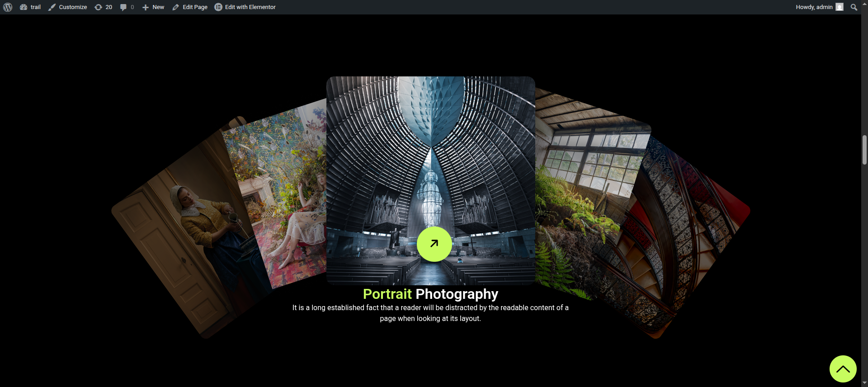Click the admin avatar image
The image size is (868, 387).
click(840, 7)
